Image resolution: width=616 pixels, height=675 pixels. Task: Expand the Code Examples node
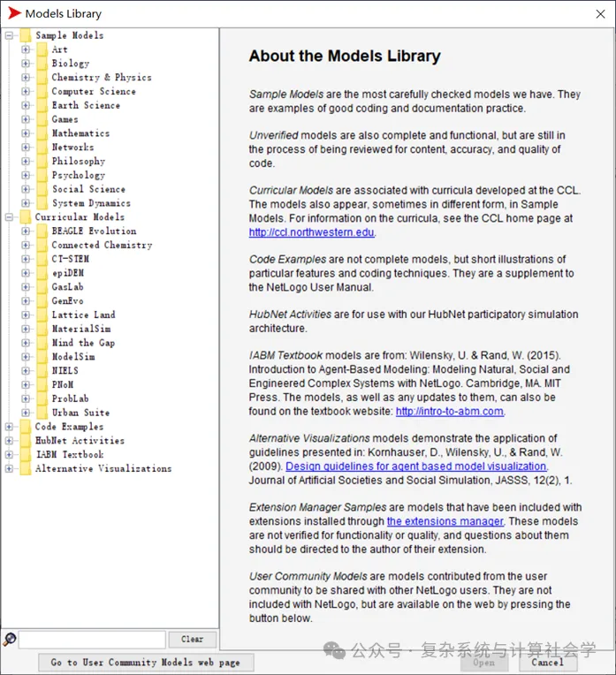pyautogui.click(x=9, y=427)
